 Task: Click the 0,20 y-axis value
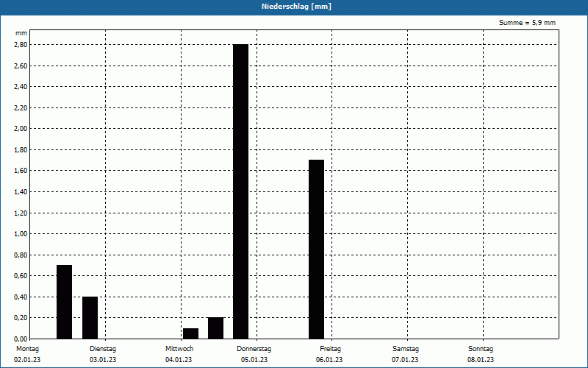21,318
